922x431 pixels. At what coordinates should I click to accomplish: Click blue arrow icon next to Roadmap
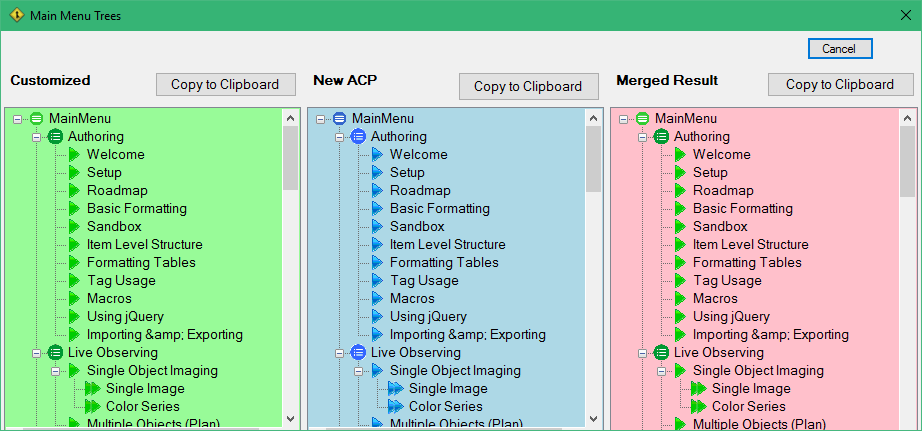tap(378, 191)
